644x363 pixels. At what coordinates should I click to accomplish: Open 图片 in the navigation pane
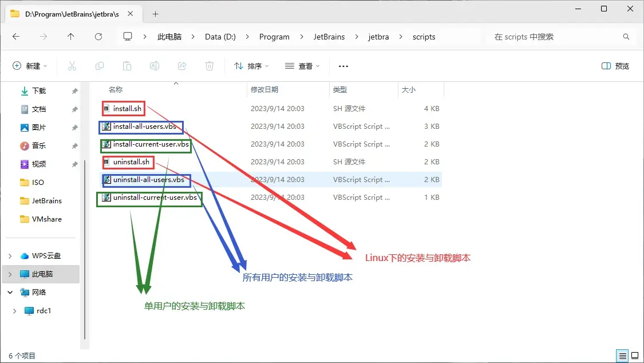39,128
